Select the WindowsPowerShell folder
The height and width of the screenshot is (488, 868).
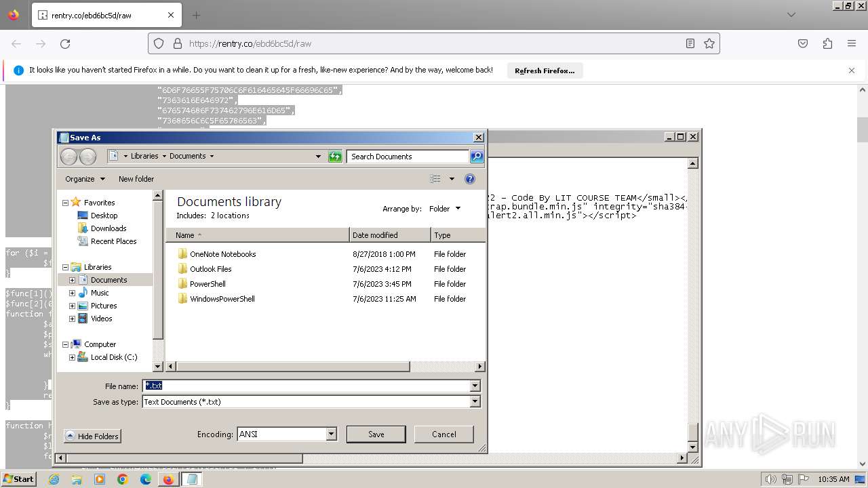click(x=222, y=299)
